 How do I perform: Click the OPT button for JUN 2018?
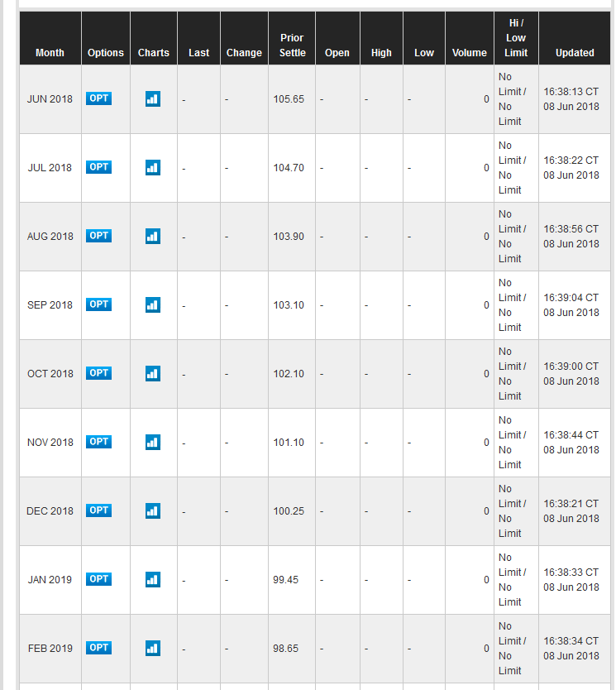click(x=98, y=98)
